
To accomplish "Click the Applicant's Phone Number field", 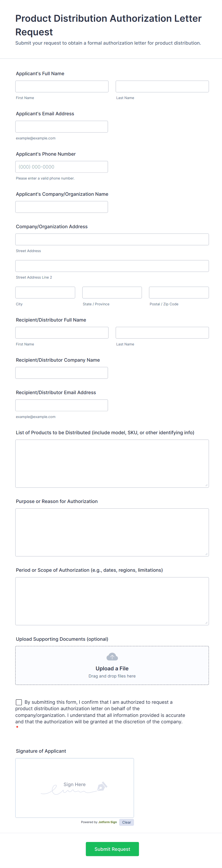I will coord(62,167).
